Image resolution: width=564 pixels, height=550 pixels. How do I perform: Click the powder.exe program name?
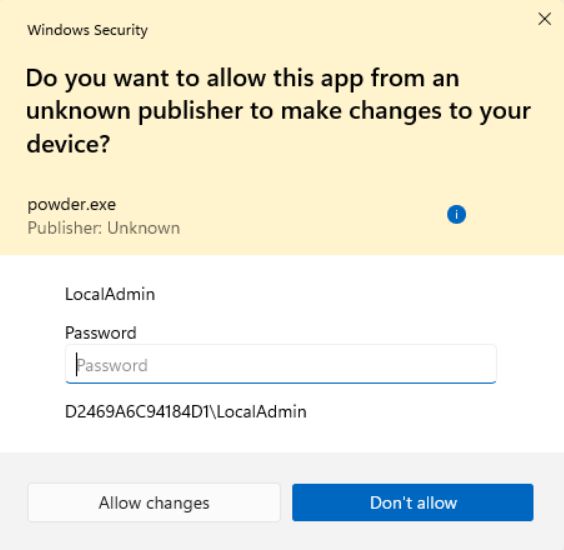[72, 204]
